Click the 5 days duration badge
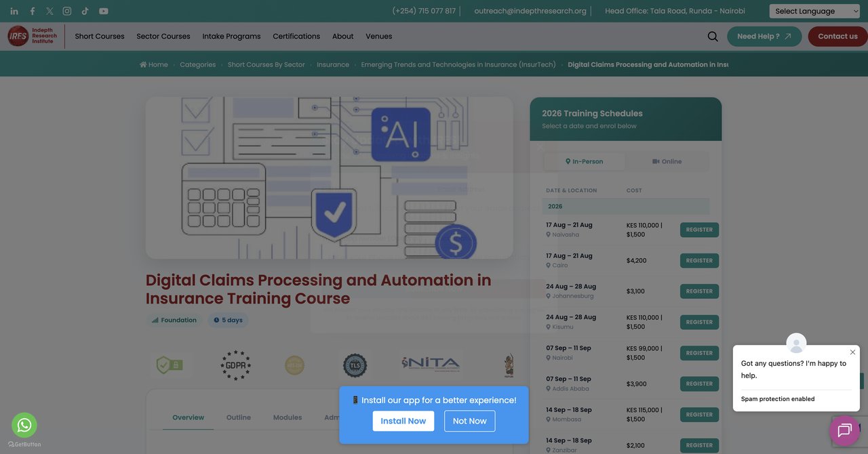This screenshot has width=868, height=454. pyautogui.click(x=228, y=321)
